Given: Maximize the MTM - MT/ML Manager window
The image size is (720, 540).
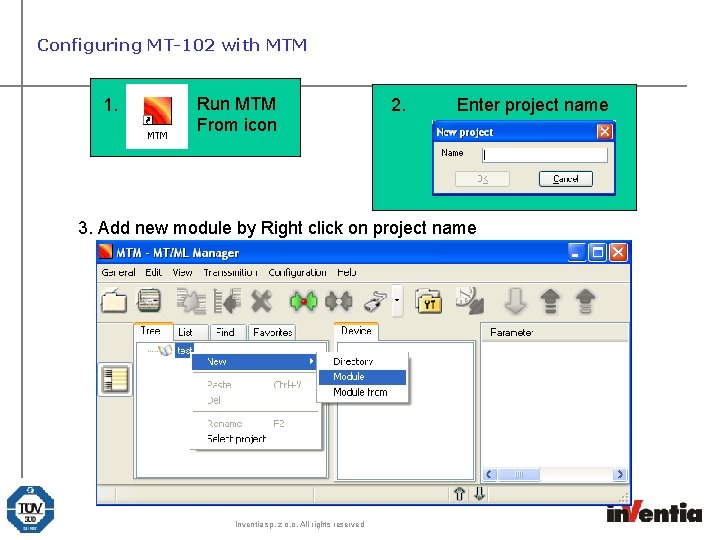Looking at the screenshot, I should click(x=598, y=252).
